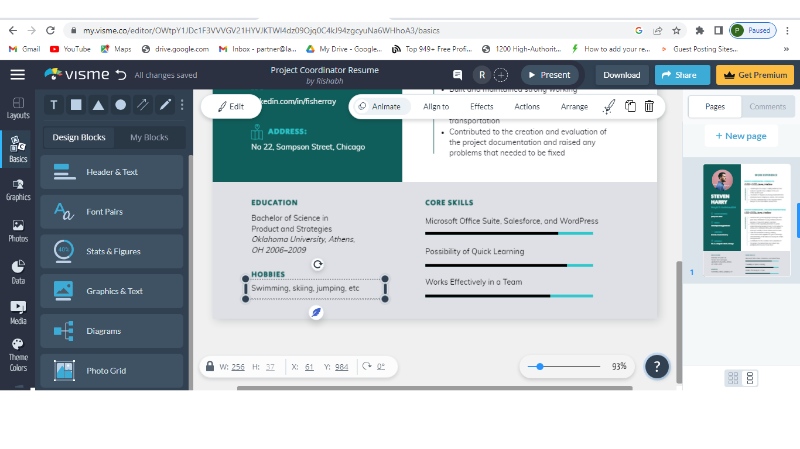Image resolution: width=800 pixels, height=449 pixels.
Task: Open the Graphics sidebar panel
Action: click(18, 189)
